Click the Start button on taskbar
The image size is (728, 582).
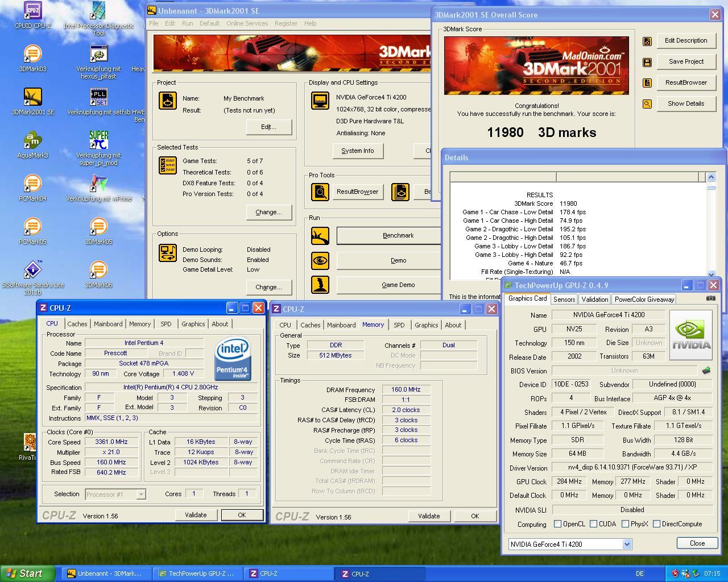(x=27, y=573)
